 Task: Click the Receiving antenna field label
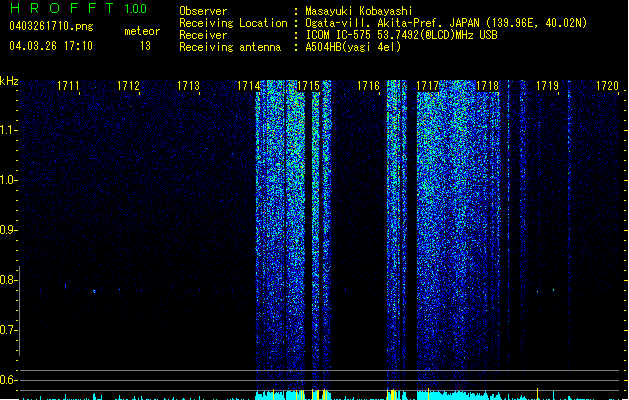230,47
